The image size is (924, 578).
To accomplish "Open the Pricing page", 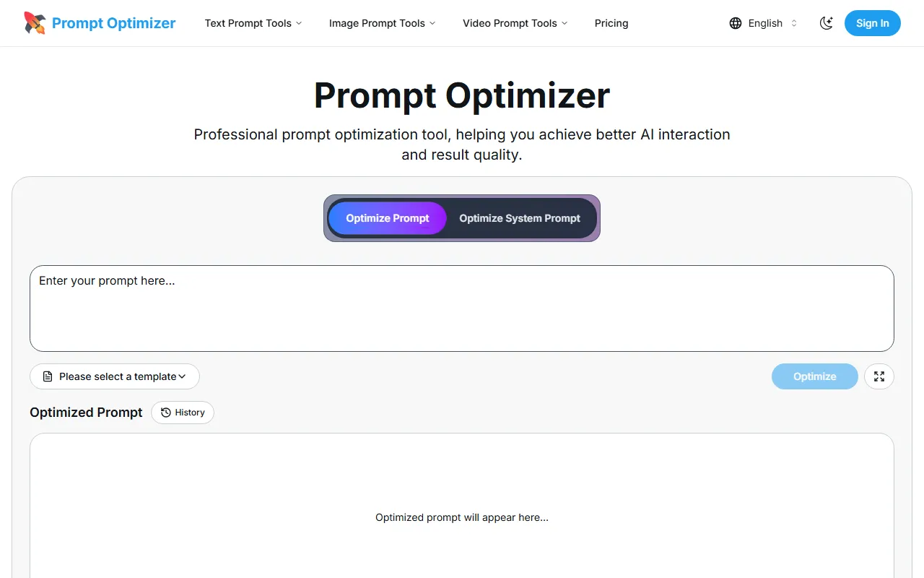I will tap(611, 23).
